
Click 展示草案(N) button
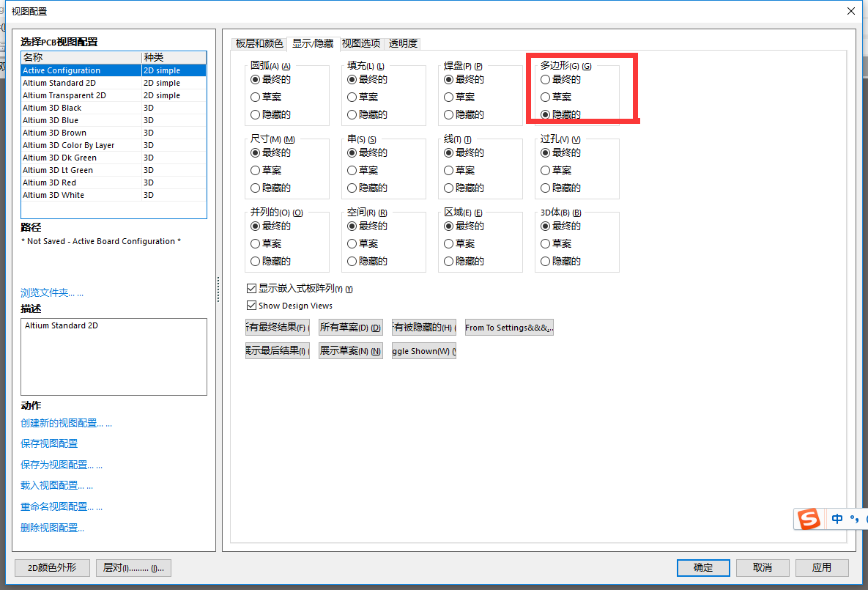point(350,350)
